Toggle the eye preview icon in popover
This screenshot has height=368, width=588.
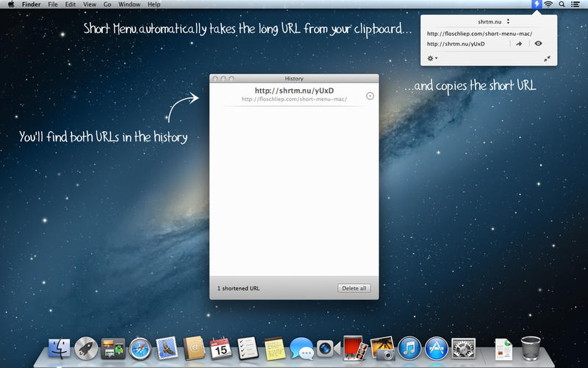click(538, 43)
